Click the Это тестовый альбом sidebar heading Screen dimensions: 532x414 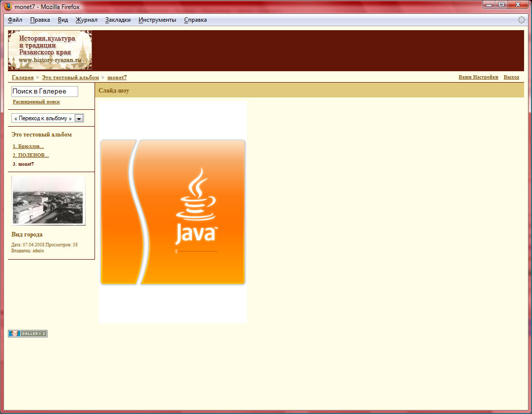[42, 134]
